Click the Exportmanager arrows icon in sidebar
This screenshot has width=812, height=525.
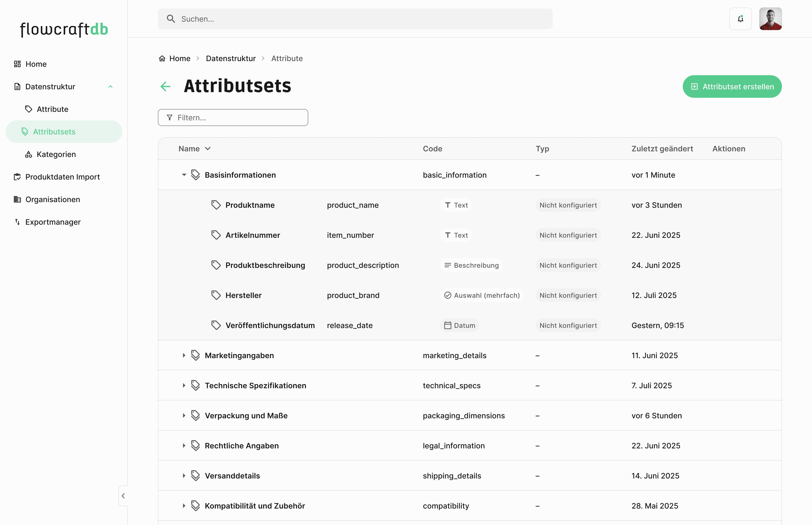point(17,222)
